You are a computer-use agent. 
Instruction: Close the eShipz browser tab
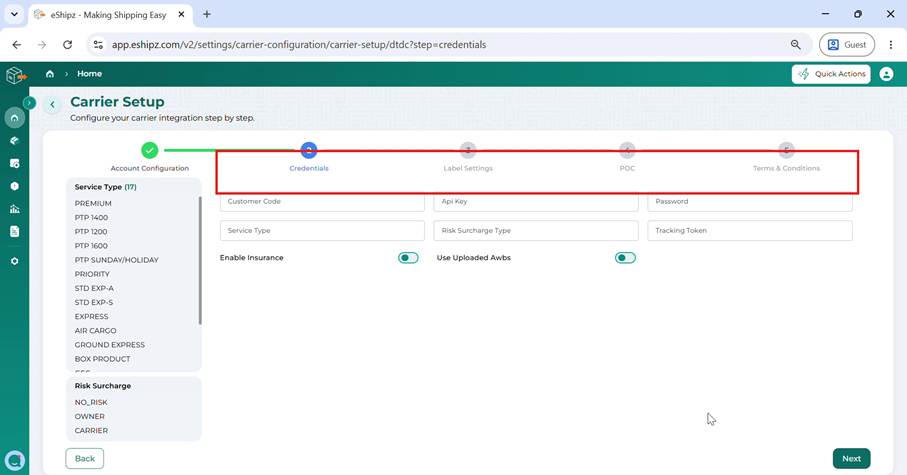pos(181,14)
